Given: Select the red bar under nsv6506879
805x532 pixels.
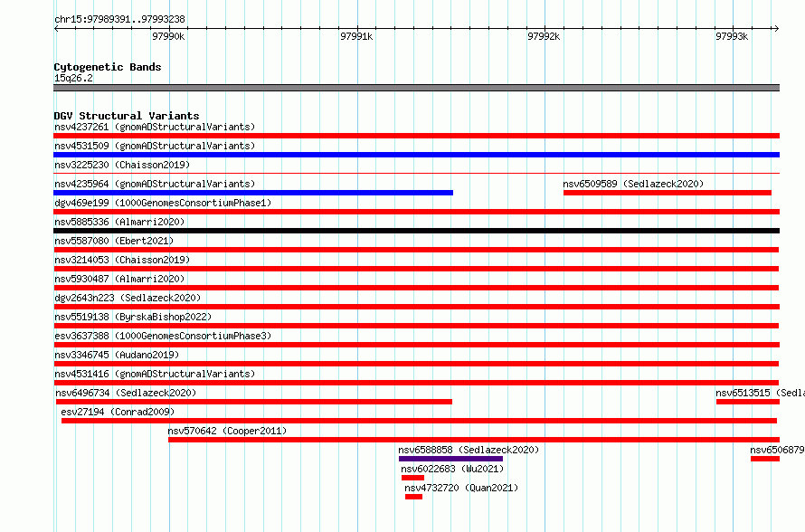Looking at the screenshot, I should tap(765, 459).
